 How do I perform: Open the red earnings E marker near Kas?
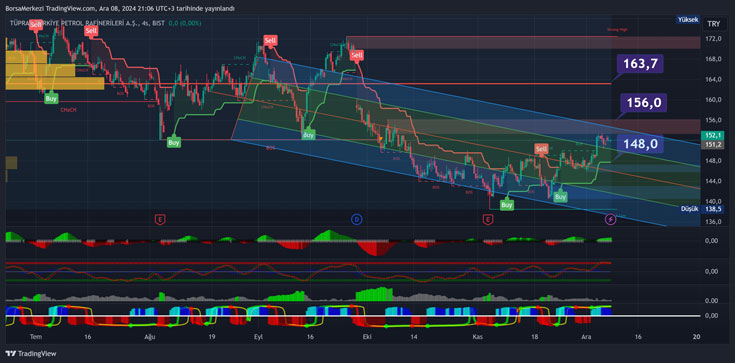click(x=489, y=219)
